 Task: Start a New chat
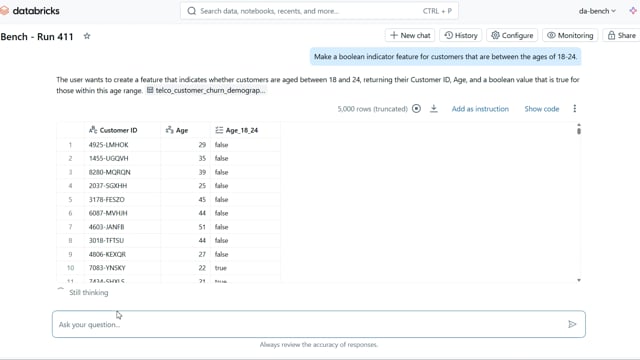point(410,36)
